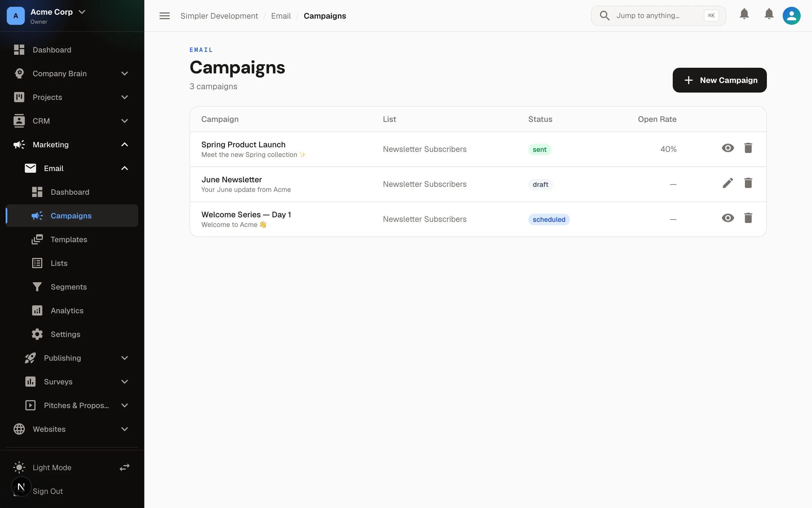Click the scheduled status badge
This screenshot has height=508, width=812.
(549, 219)
